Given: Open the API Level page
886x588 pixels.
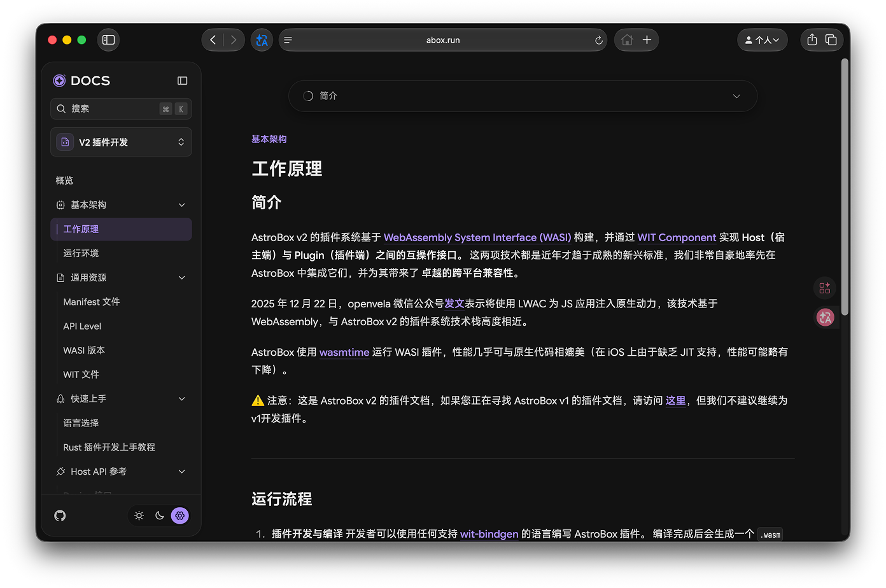Looking at the screenshot, I should (x=82, y=326).
